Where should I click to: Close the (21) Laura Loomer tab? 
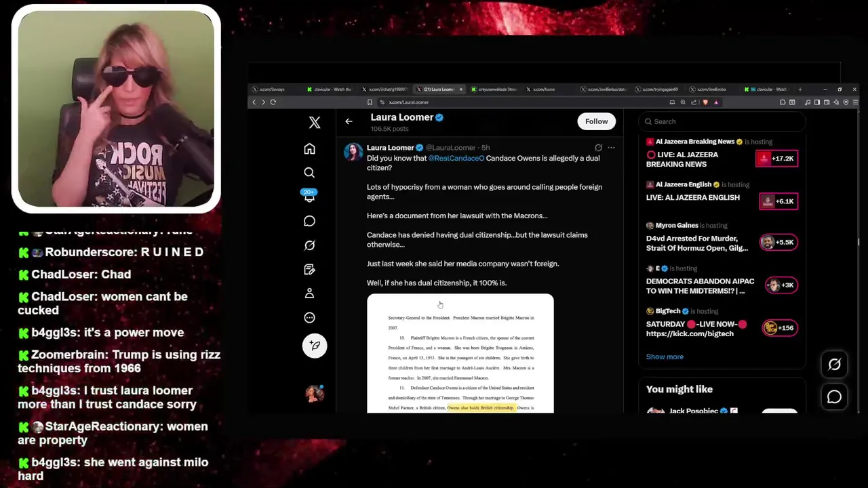461,89
